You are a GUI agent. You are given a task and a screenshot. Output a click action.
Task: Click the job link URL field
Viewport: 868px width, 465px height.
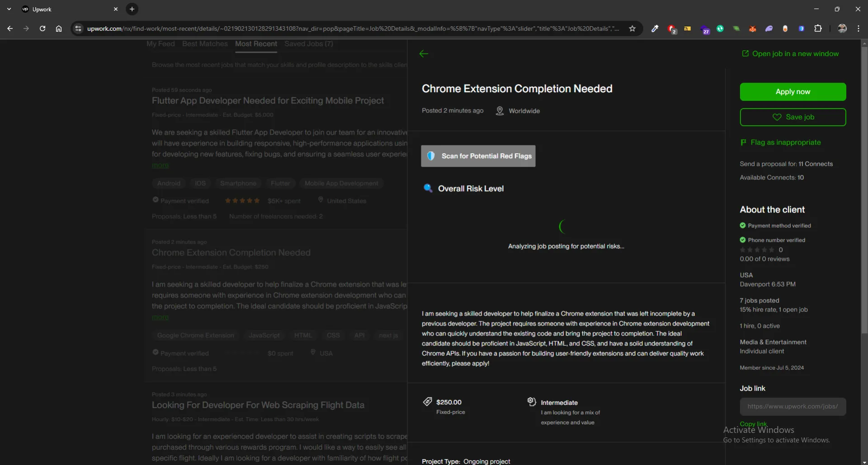(793, 406)
